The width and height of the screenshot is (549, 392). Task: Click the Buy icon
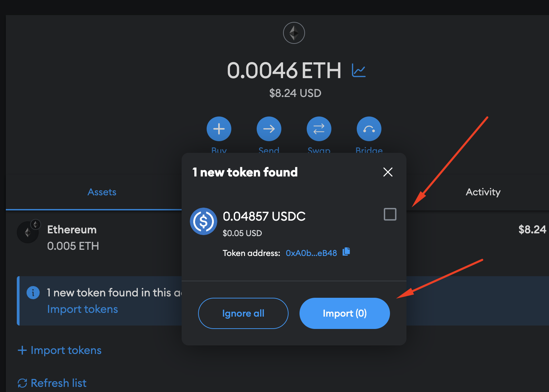pos(219,128)
